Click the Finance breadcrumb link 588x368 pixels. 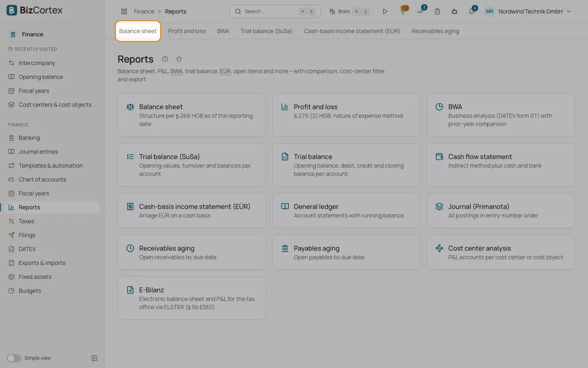[x=144, y=11]
